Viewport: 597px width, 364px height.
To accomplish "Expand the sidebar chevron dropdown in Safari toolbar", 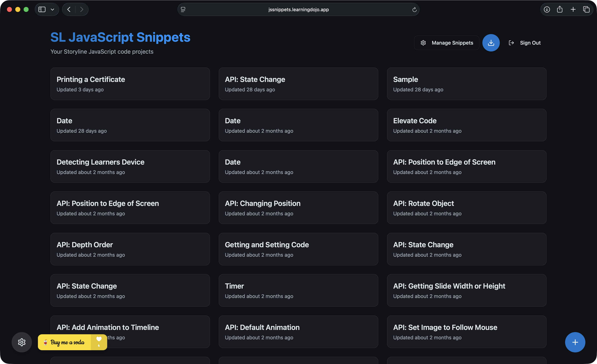I will point(52,9).
